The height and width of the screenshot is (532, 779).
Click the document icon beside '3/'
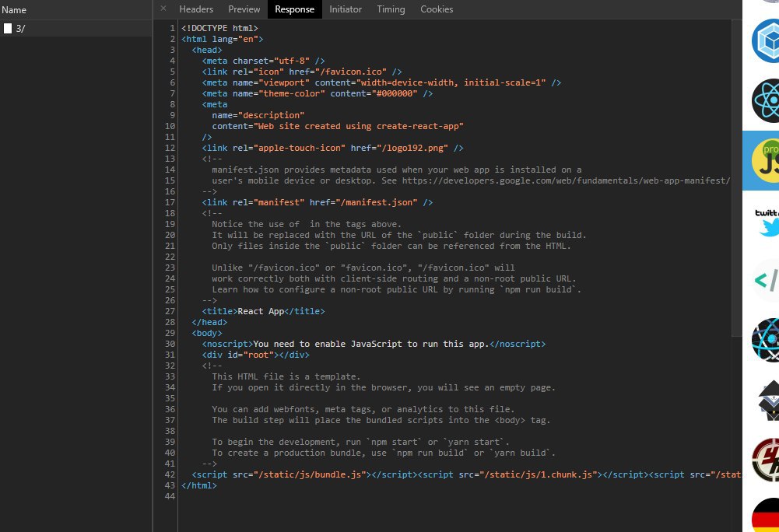click(x=8, y=28)
